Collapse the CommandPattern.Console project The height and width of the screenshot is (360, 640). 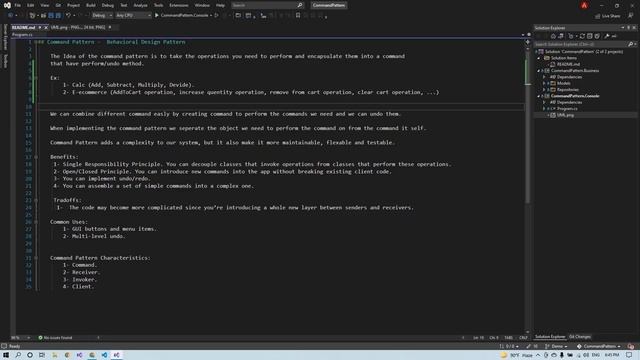[x=539, y=96]
